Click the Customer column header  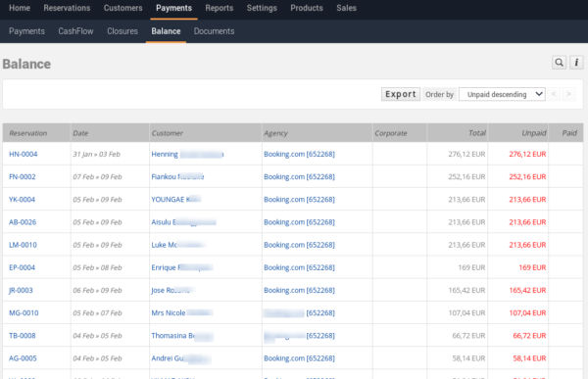[x=168, y=133]
